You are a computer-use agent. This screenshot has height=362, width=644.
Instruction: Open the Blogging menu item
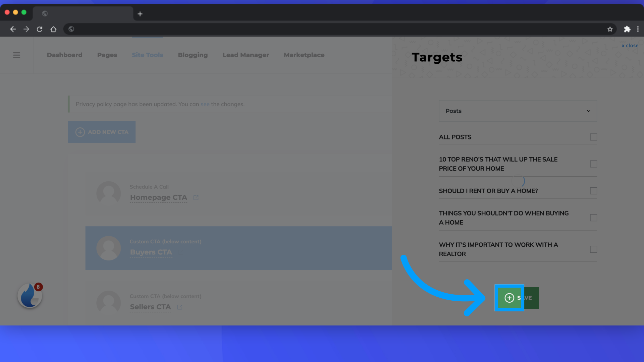pos(193,55)
